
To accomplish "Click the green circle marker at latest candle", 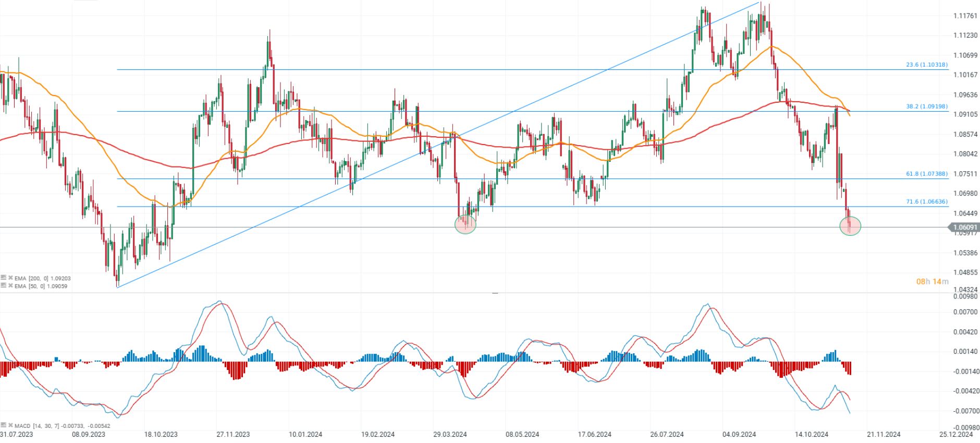I will click(850, 226).
